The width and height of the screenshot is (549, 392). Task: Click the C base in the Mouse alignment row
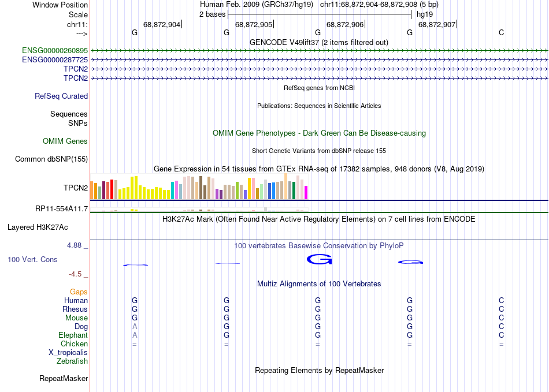[502, 318]
